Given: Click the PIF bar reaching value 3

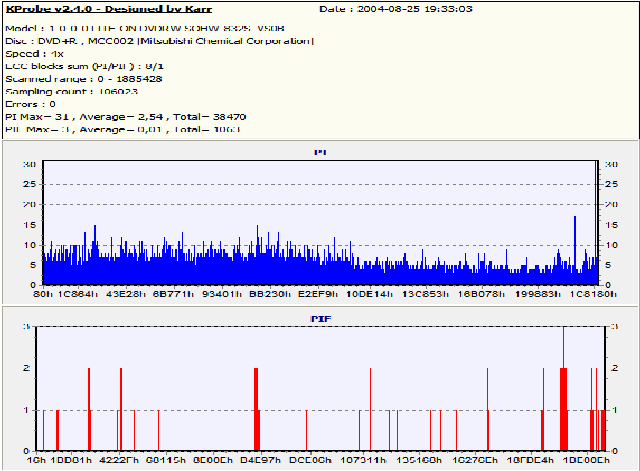Looking at the screenshot, I should pyautogui.click(x=564, y=389).
